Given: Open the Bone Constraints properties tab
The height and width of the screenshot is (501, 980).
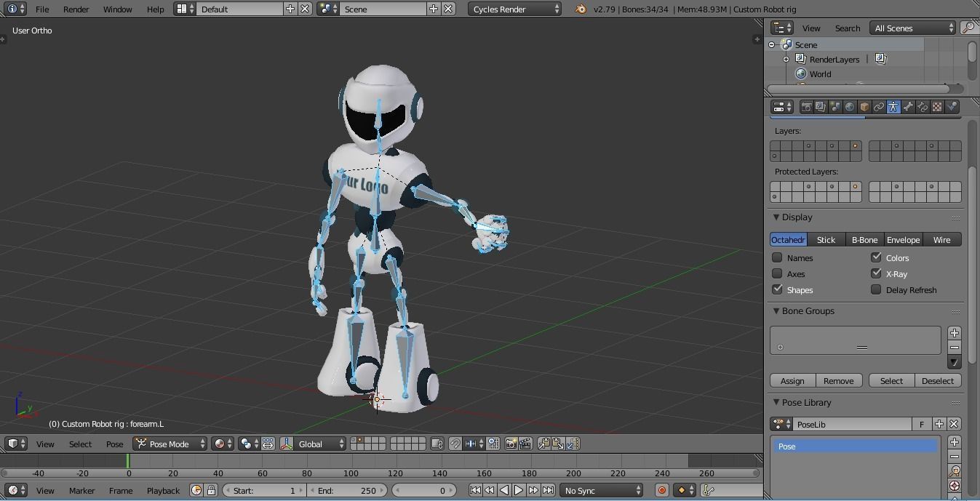Looking at the screenshot, I should click(x=923, y=107).
